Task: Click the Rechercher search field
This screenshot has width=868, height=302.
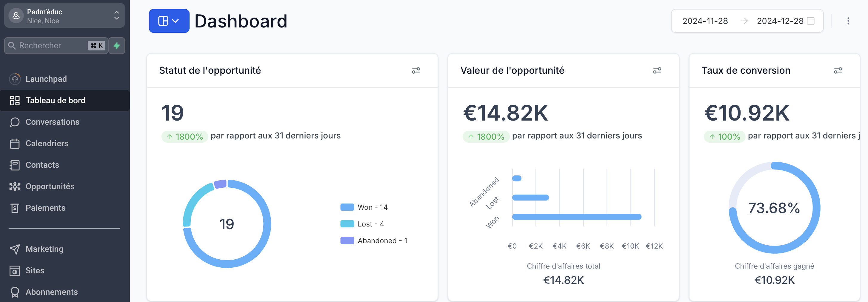Action: point(56,45)
